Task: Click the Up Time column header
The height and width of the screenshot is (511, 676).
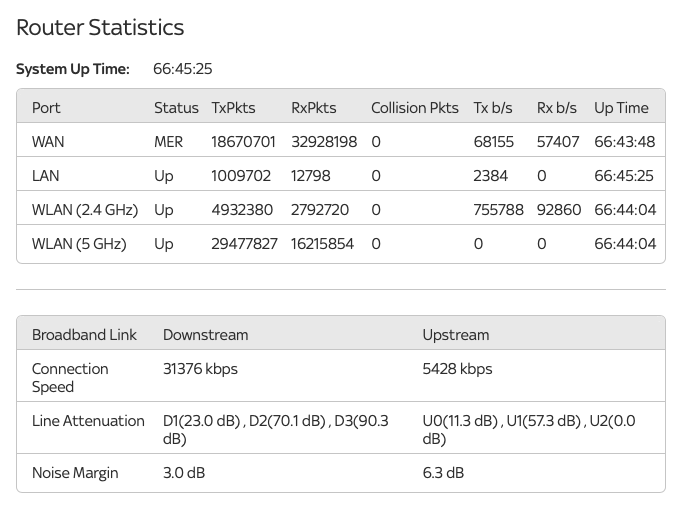Action: tap(621, 108)
